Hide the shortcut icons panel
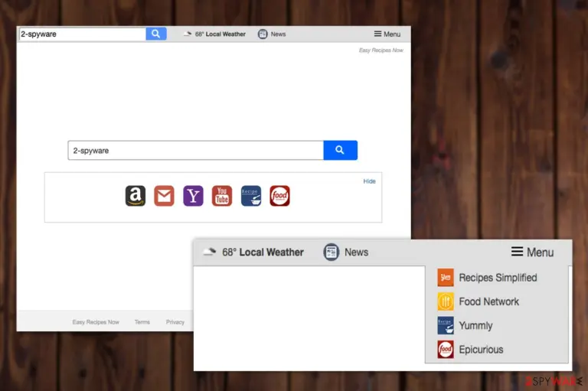Screen dimensions: 588x391 (369, 181)
